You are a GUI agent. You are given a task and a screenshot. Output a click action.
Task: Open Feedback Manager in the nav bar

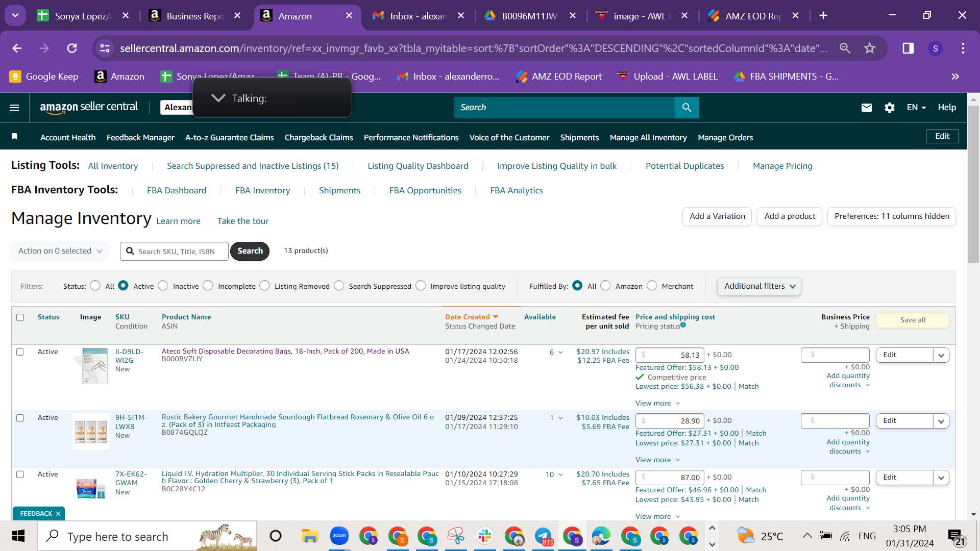pos(140,137)
